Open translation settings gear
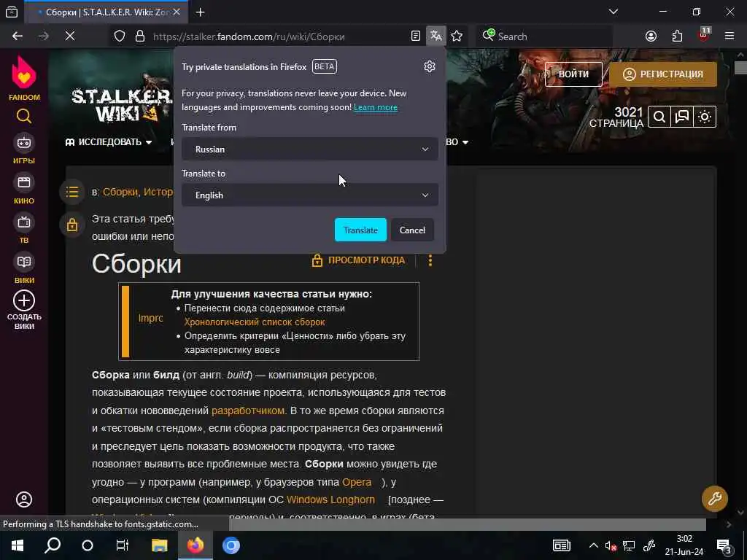The image size is (747, 560). click(429, 66)
